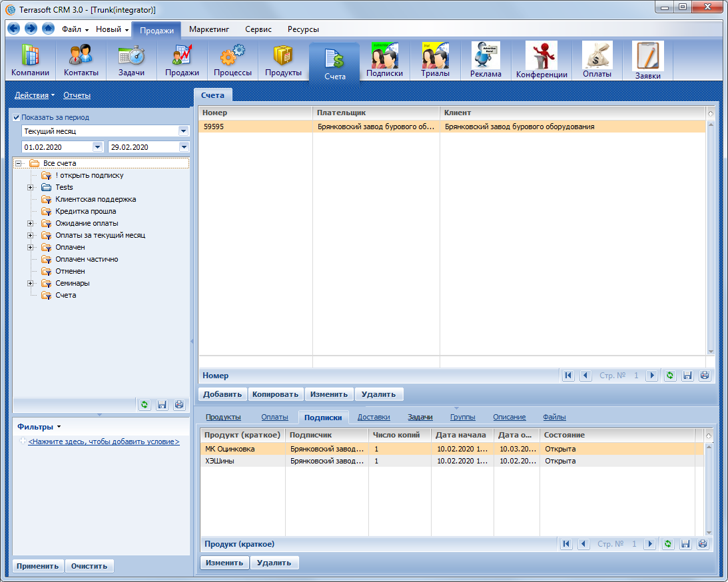Viewport: 728px width, 582px height.
Task: Click the blue Back arrow button
Action: coord(14,29)
